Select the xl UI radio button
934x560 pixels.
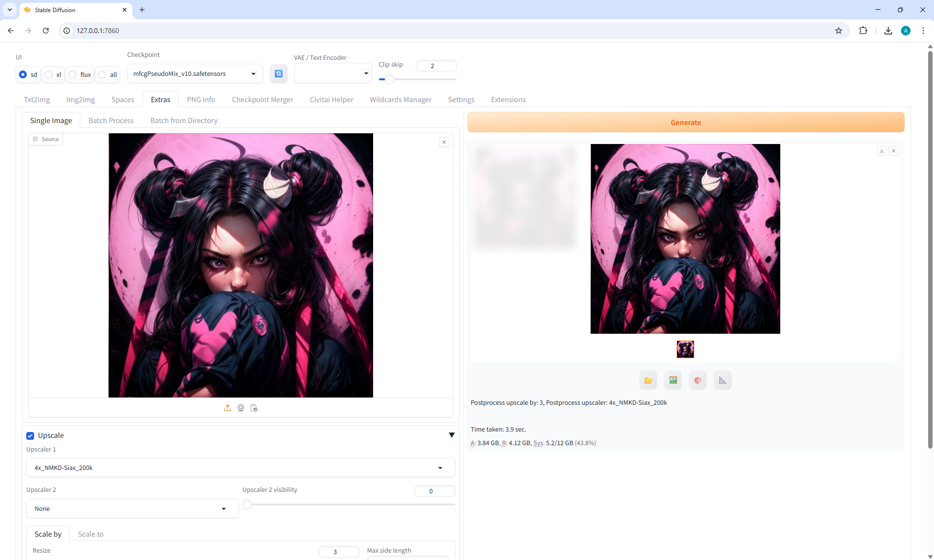point(49,74)
